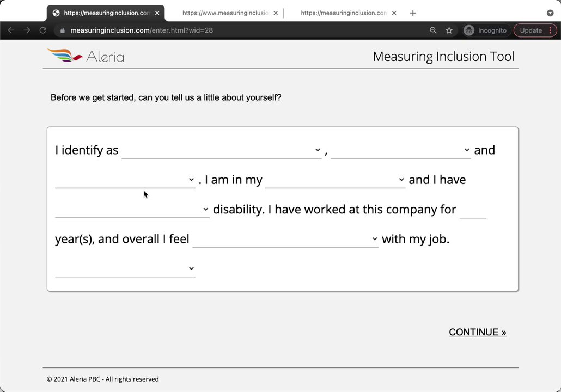Click the browser forward arrow
Image resolution: width=561 pixels, height=392 pixels.
tap(27, 30)
